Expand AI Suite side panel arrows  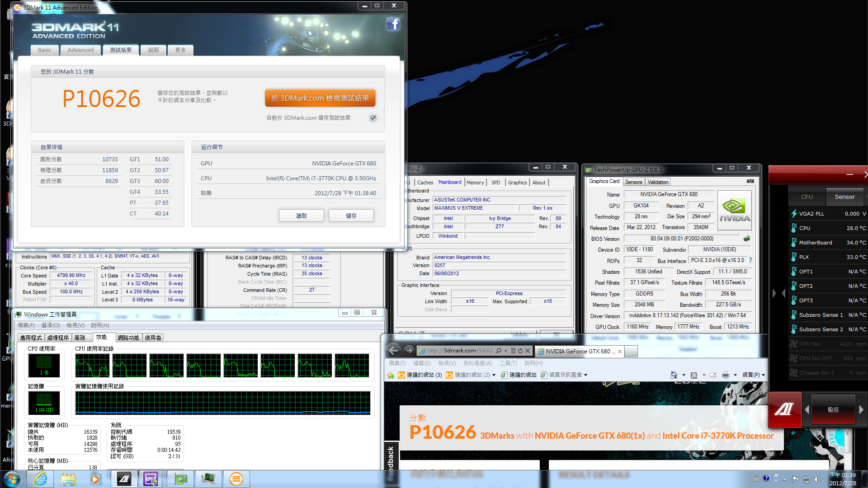pos(779,293)
